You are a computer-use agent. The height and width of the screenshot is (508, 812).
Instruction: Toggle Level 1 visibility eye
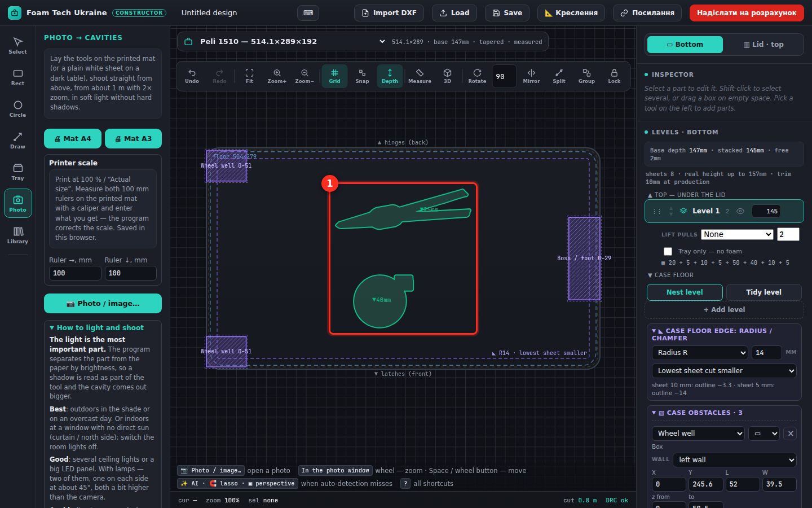coord(740,211)
